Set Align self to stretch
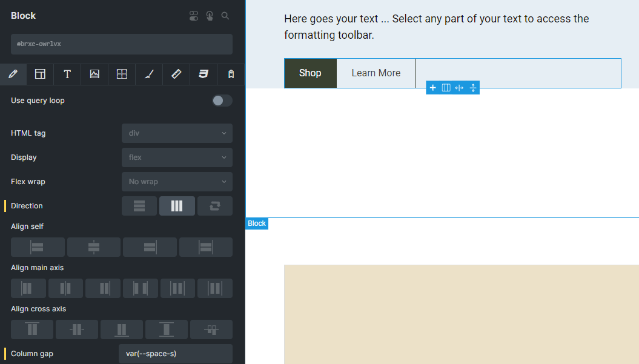Viewport: 639px width, 364px height. 206,247
